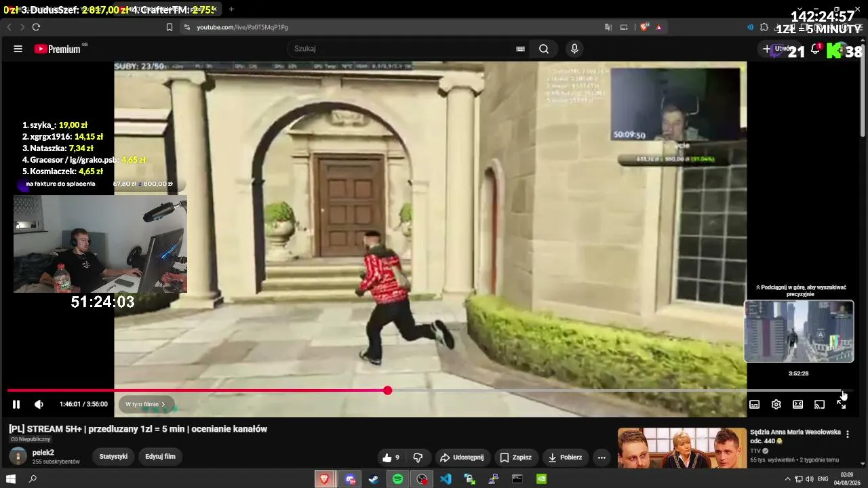Click the seek preview thumbnail at 3:52:28
This screenshot has height=488, width=868.
(799, 331)
